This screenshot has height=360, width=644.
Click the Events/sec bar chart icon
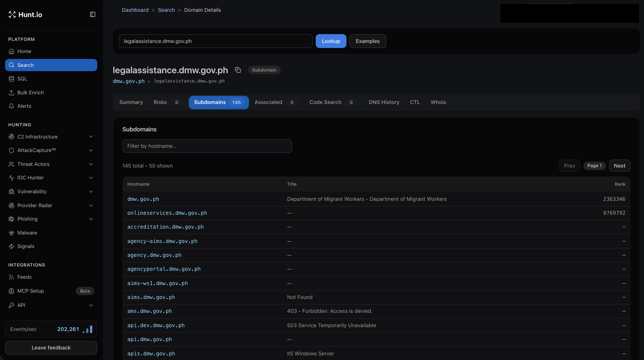click(88, 329)
